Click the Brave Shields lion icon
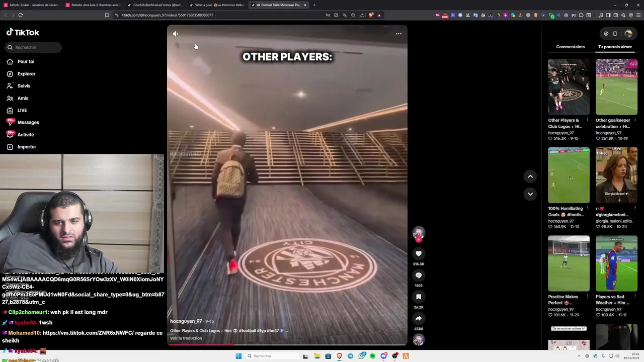 click(x=371, y=15)
